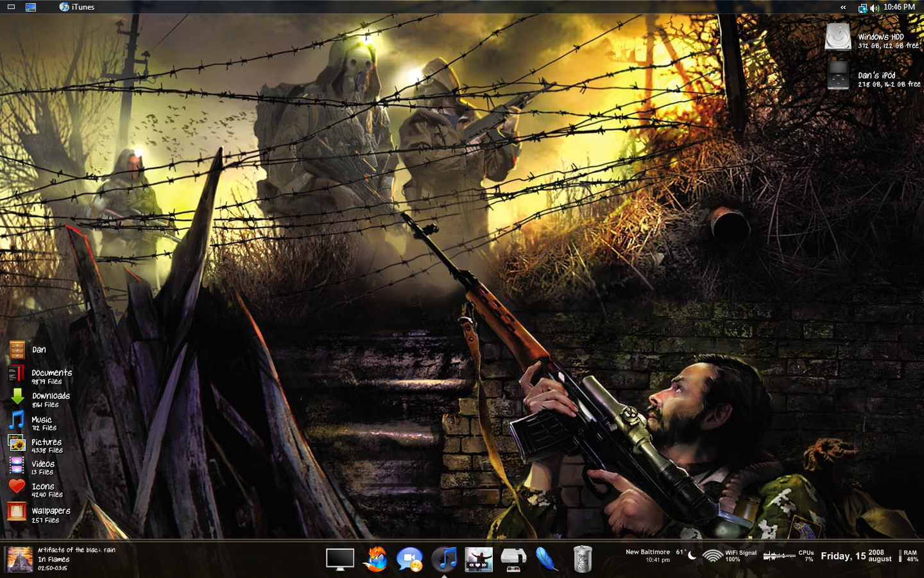Image resolution: width=924 pixels, height=578 pixels.
Task: Click the small window rectangle icon top-left
Action: [11, 7]
